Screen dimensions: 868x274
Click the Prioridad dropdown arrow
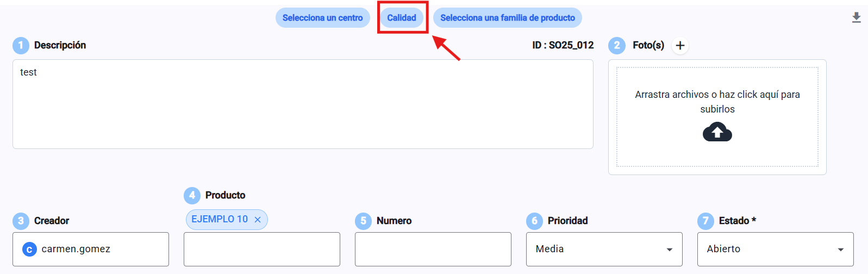[x=670, y=250]
